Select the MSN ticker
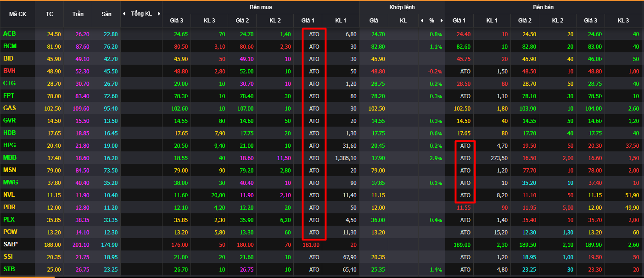 10,170
